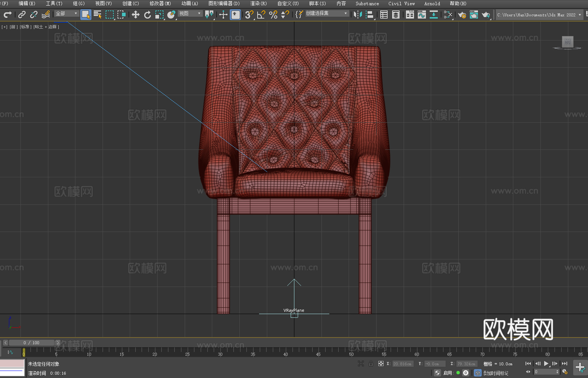
Task: Activate the Select Object tool
Action: pyautogui.click(x=86, y=14)
